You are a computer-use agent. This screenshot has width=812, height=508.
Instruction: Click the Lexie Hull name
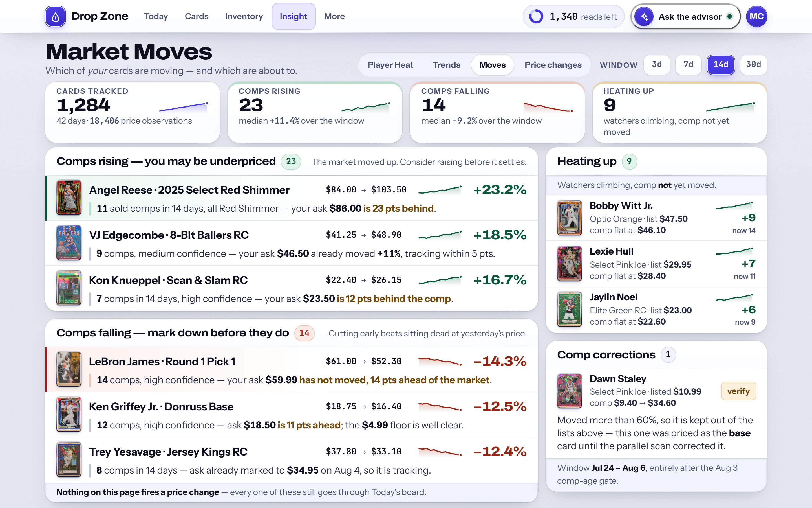611,251
